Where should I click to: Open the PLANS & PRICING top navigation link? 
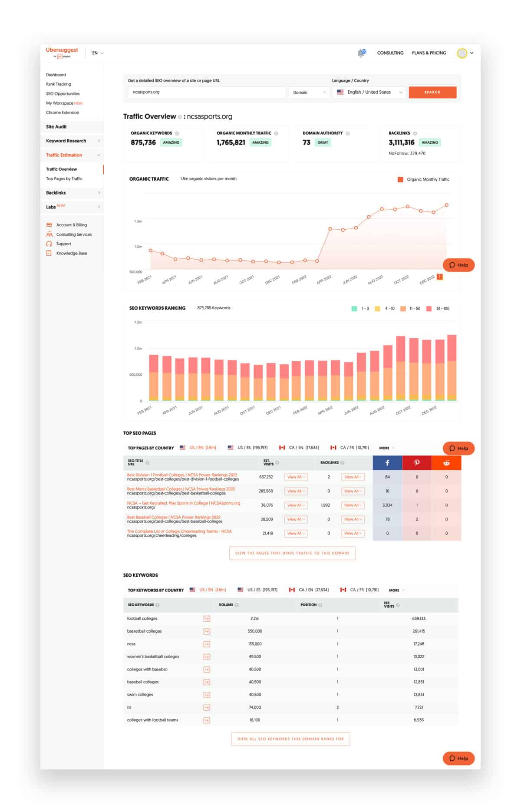tap(429, 53)
